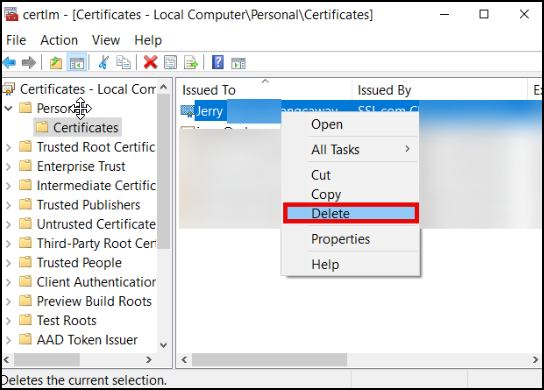544x390 pixels.
Task: Choose Copy from the context menu
Action: point(350,194)
